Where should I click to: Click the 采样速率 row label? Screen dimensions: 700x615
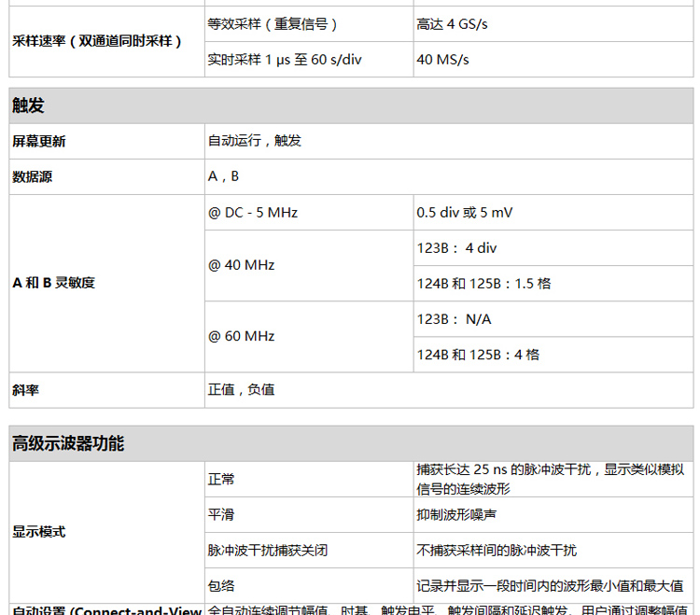click(97, 41)
